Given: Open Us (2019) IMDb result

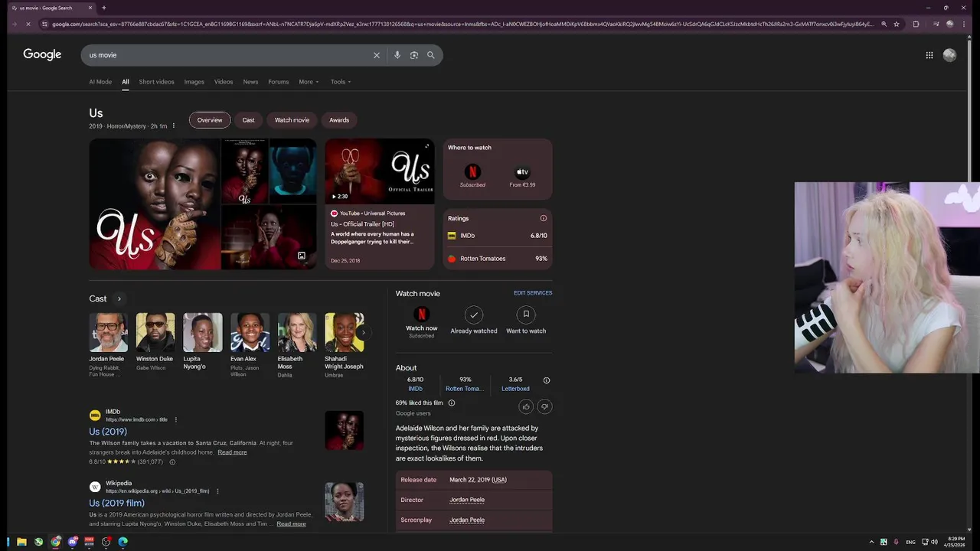Looking at the screenshot, I should (x=108, y=432).
